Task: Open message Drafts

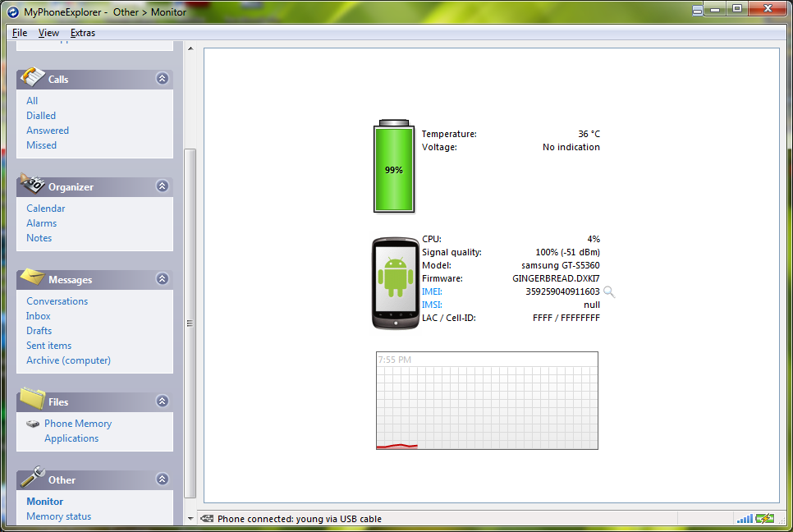Action: click(39, 331)
